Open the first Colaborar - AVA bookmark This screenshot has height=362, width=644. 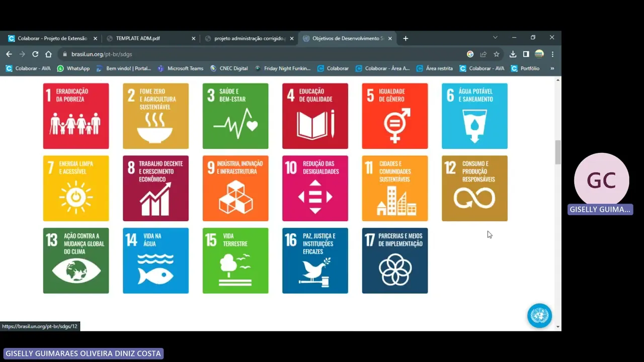pyautogui.click(x=28, y=68)
